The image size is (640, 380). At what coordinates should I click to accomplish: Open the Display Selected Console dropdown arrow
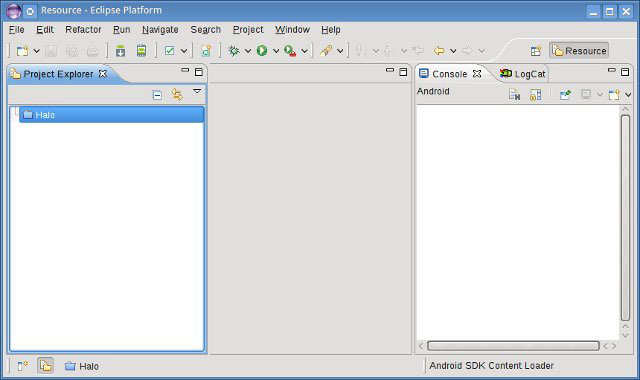click(600, 95)
